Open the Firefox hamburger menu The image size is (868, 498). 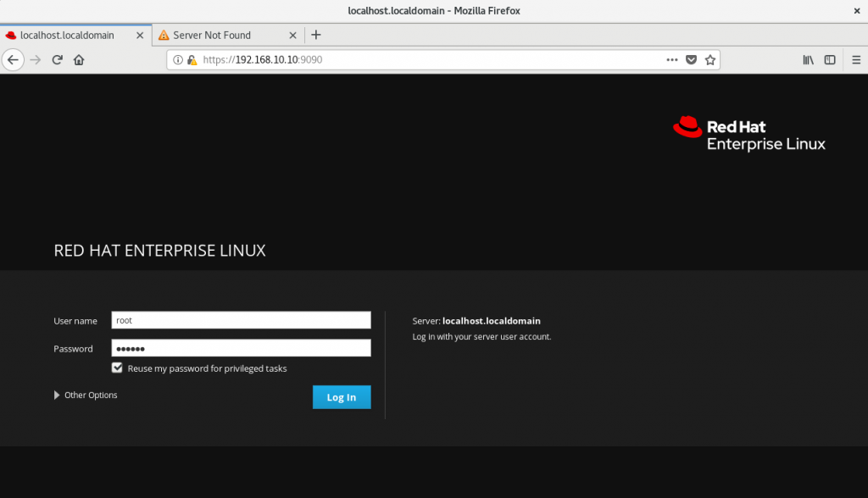click(x=854, y=60)
